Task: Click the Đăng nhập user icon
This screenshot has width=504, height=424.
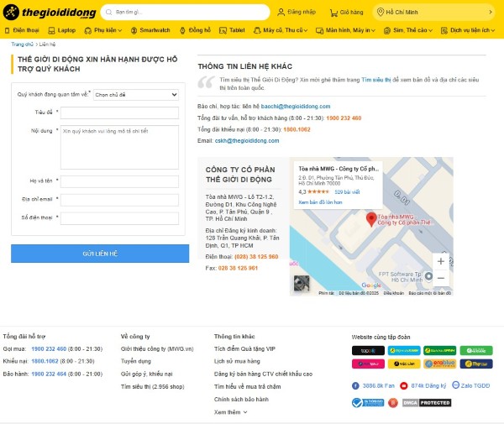Action: pyautogui.click(x=281, y=13)
